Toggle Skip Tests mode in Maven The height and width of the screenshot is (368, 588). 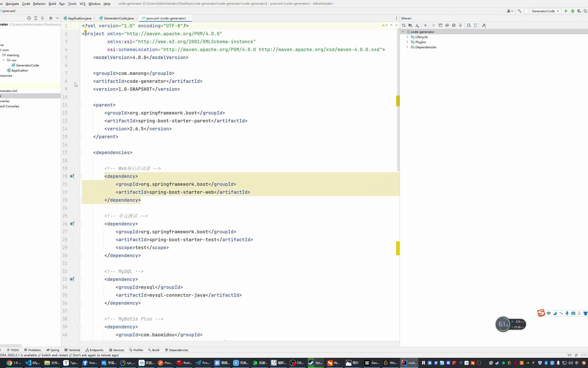click(x=454, y=25)
